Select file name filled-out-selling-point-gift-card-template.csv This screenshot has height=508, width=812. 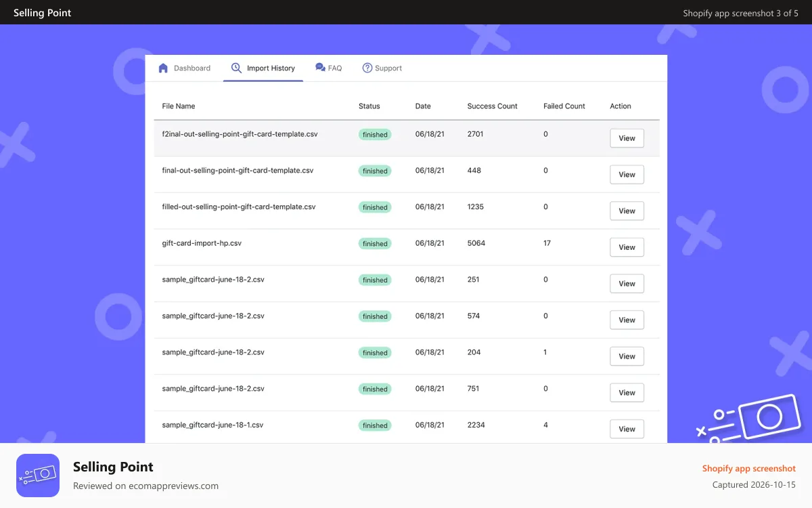click(239, 207)
